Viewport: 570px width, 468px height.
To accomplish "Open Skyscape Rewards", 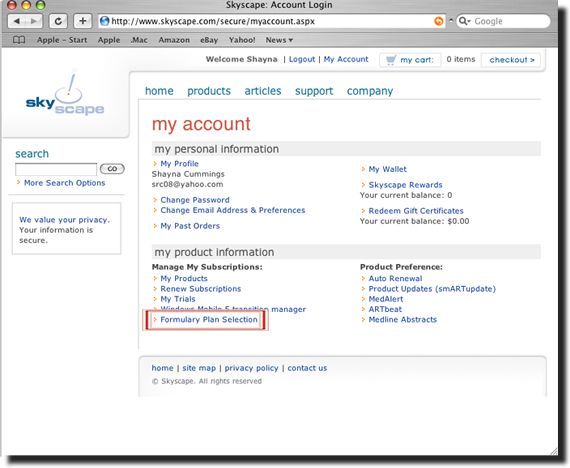I will coord(405,185).
